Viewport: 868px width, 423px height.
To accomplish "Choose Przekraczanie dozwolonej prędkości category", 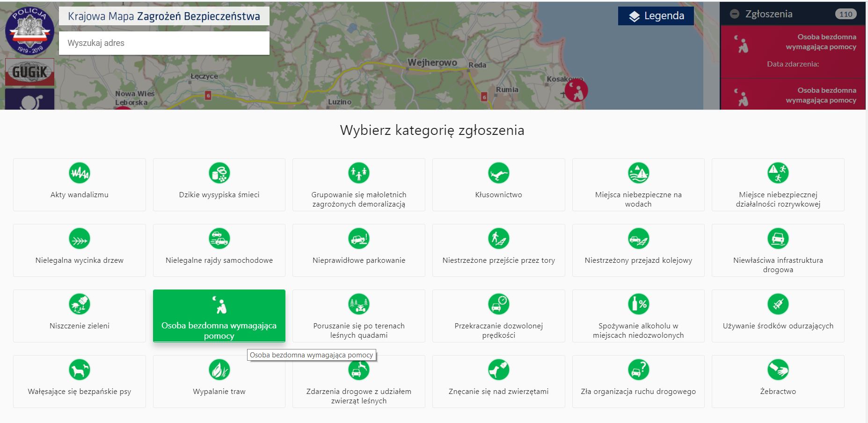I will [498, 316].
